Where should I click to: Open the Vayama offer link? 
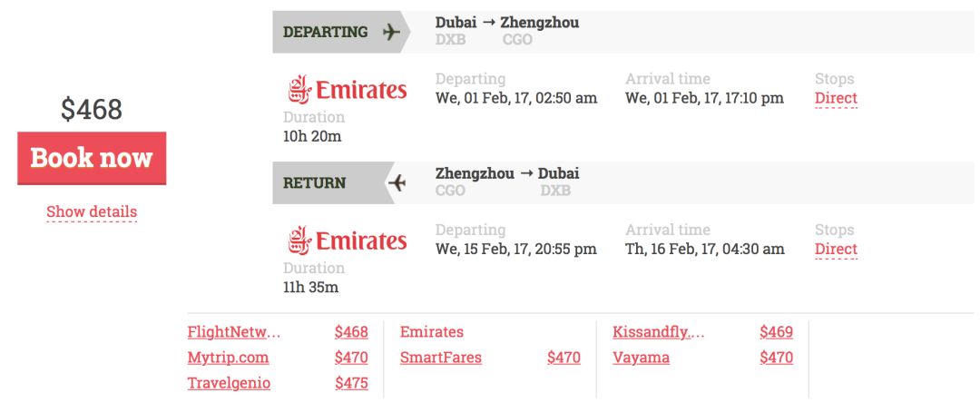point(642,358)
